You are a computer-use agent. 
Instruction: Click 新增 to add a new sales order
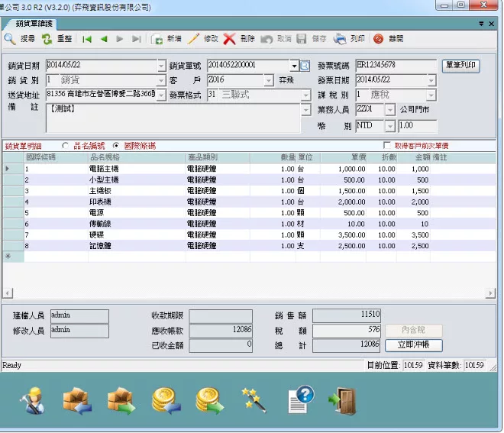(x=157, y=38)
